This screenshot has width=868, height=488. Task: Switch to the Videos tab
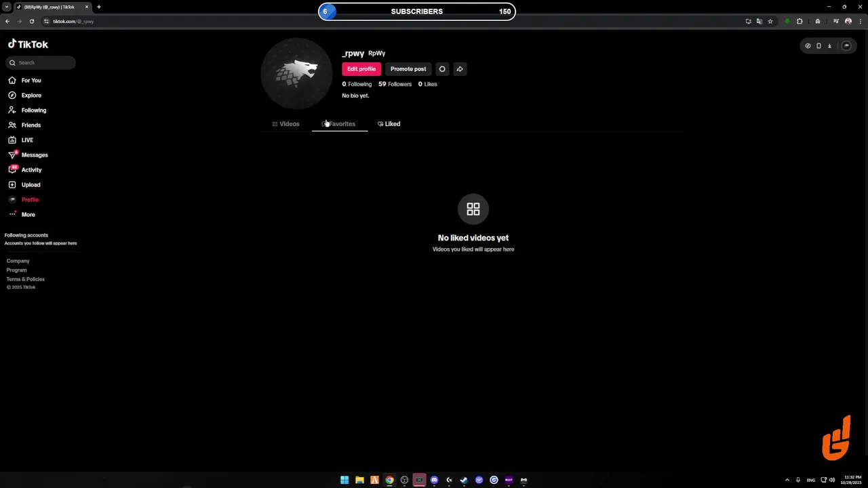[x=285, y=124]
